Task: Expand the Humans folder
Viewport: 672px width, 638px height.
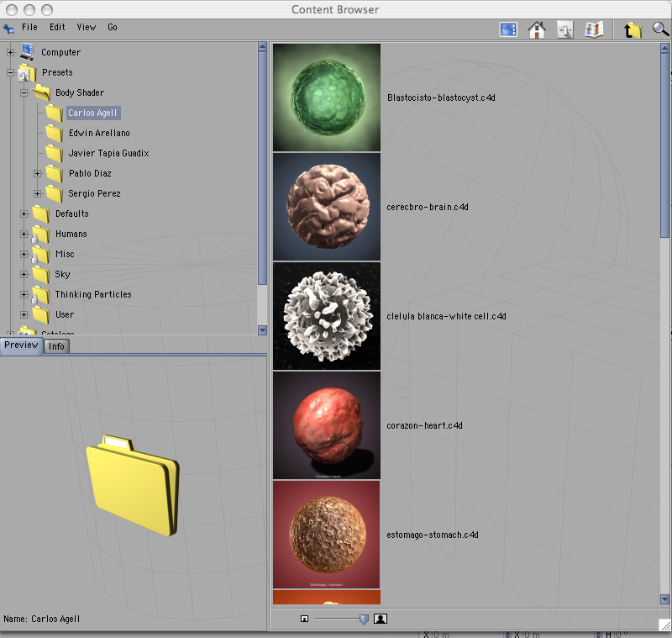Action: (x=24, y=235)
